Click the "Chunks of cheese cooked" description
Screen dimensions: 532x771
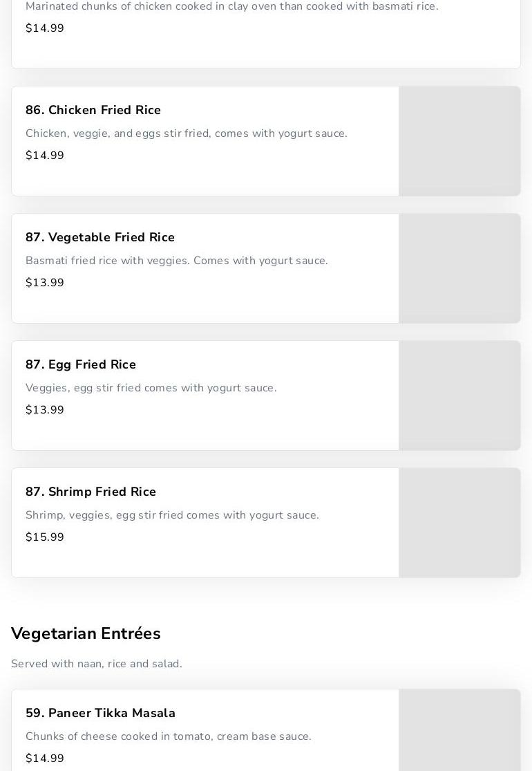click(169, 736)
